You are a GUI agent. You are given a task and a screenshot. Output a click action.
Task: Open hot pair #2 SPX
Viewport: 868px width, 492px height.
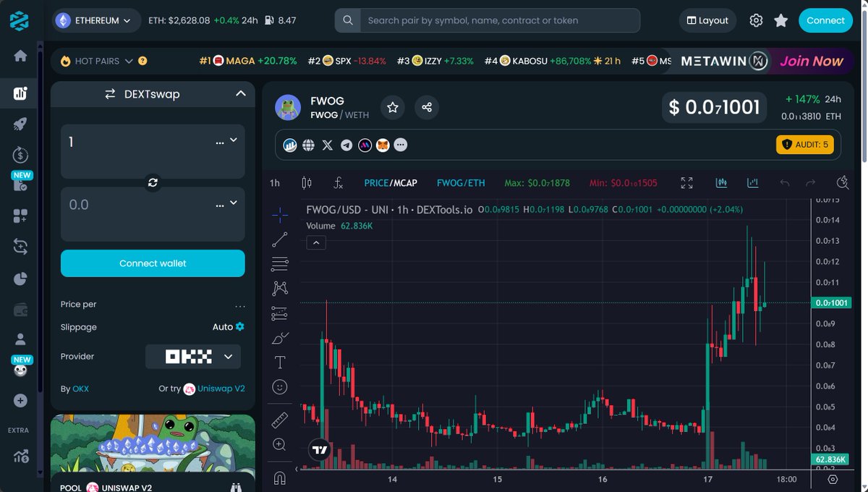point(347,61)
